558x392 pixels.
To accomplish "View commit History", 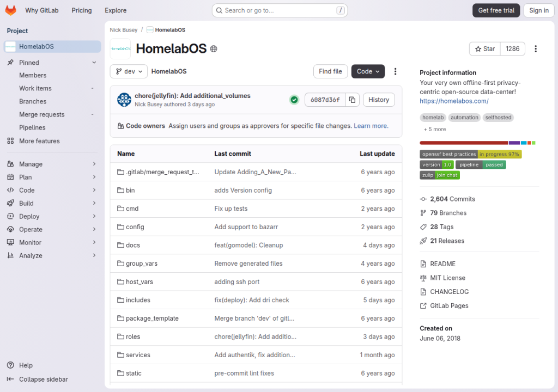I will (x=379, y=100).
